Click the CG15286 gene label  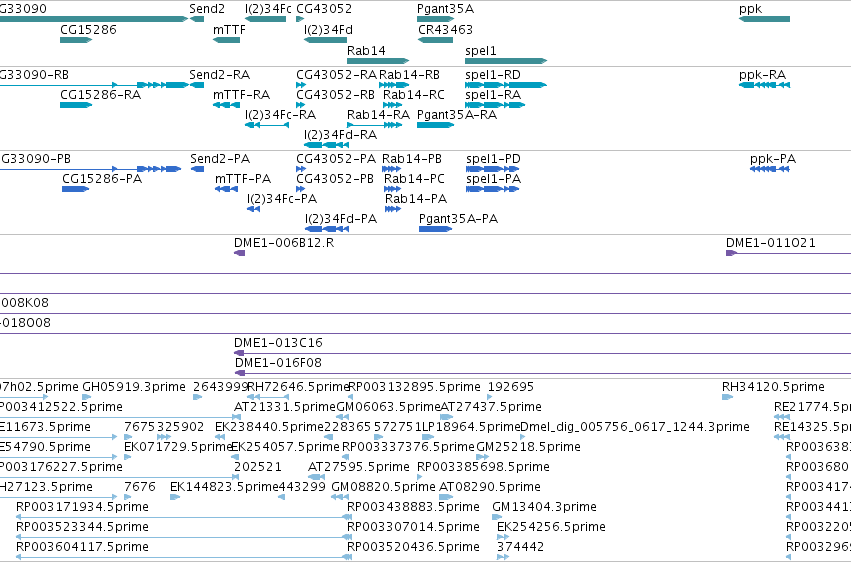(88, 29)
